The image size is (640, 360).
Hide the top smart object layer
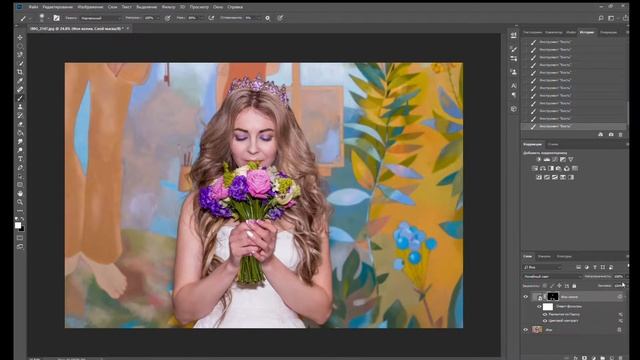[526, 297]
